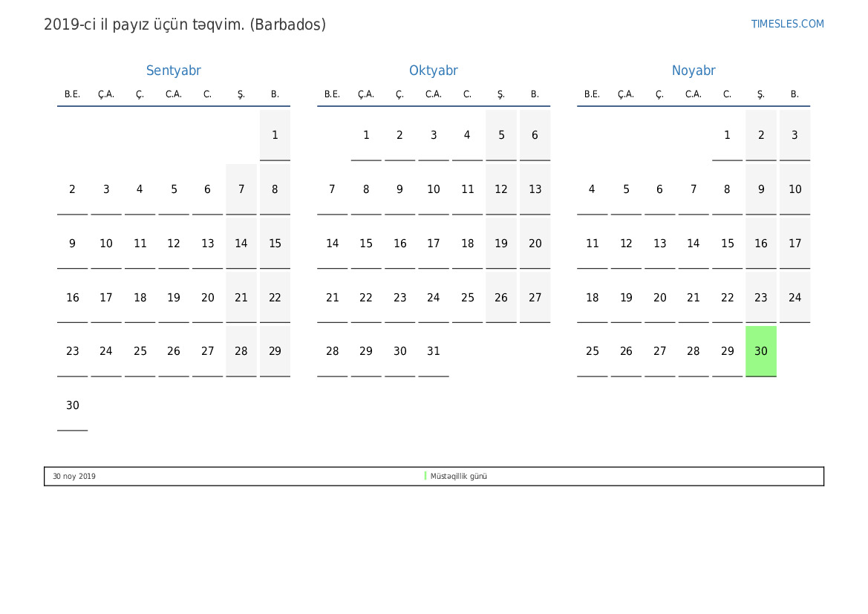Screen dimensions: 868x614
Task: Select 13 November in Noyabr
Action: click(659, 244)
